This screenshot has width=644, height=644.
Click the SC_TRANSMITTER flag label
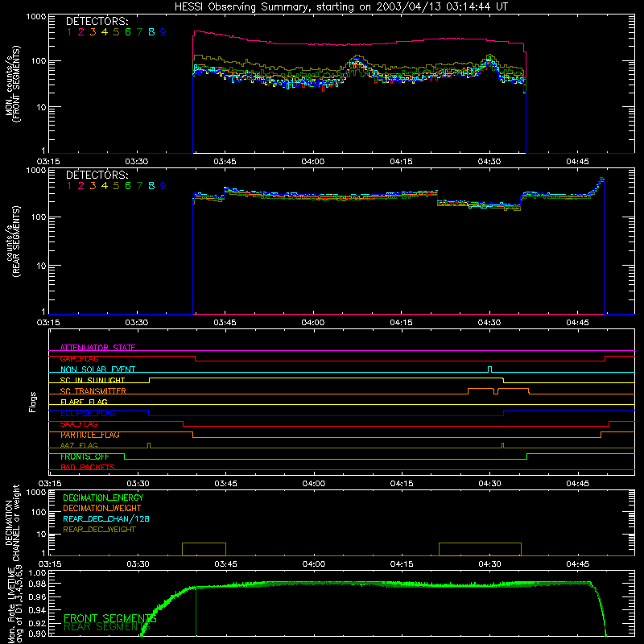pos(93,391)
